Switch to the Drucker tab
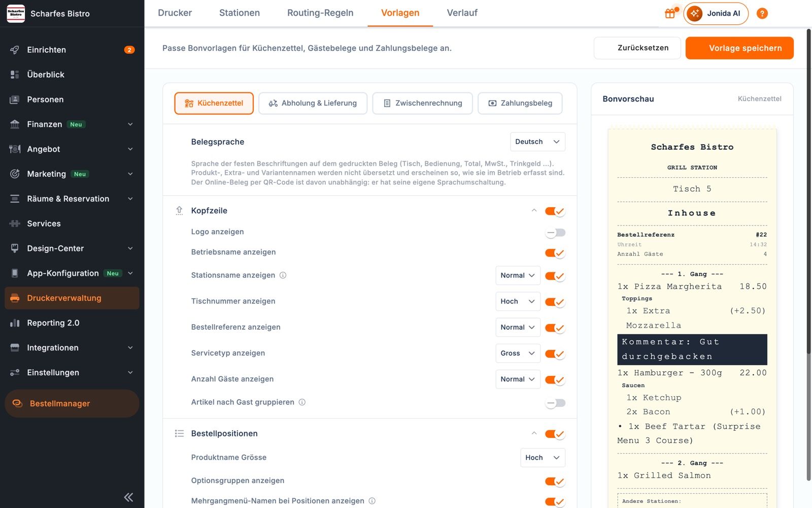Image resolution: width=812 pixels, height=508 pixels. click(x=175, y=13)
